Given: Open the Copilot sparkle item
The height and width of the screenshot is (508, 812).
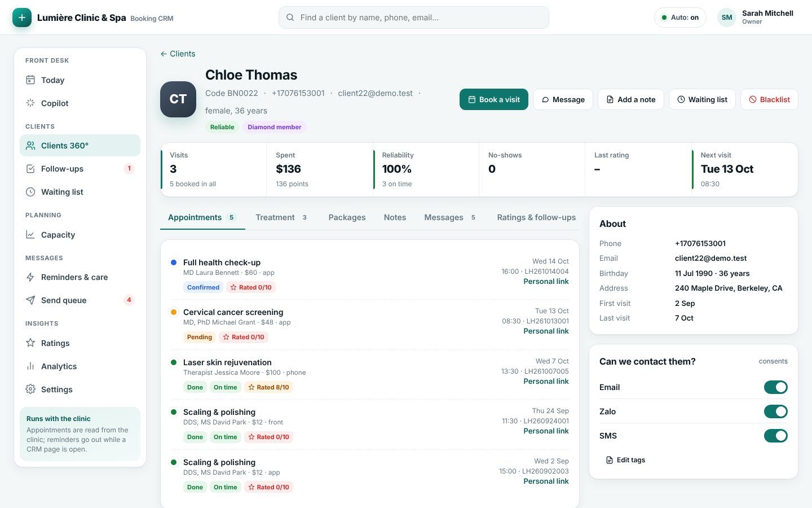Looking at the screenshot, I should pos(80,103).
